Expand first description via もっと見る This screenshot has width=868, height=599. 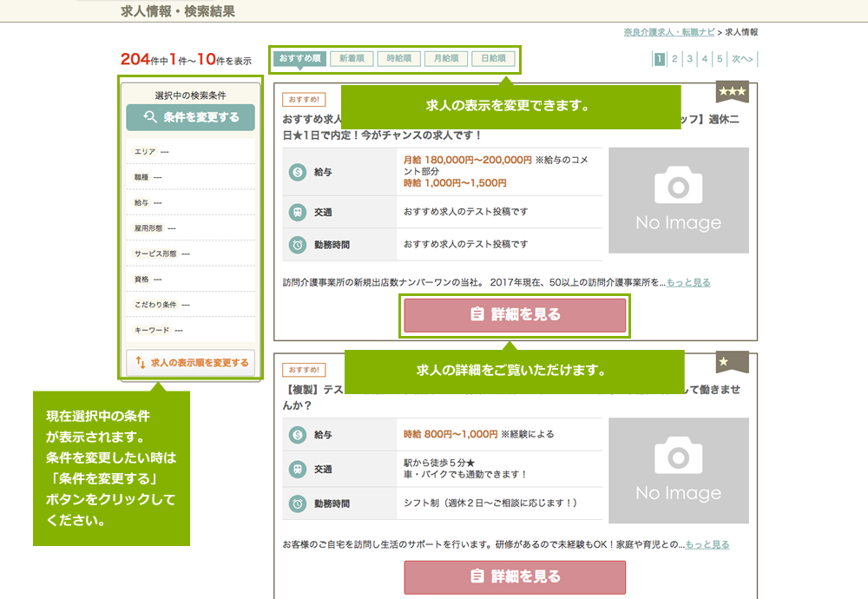tap(688, 282)
